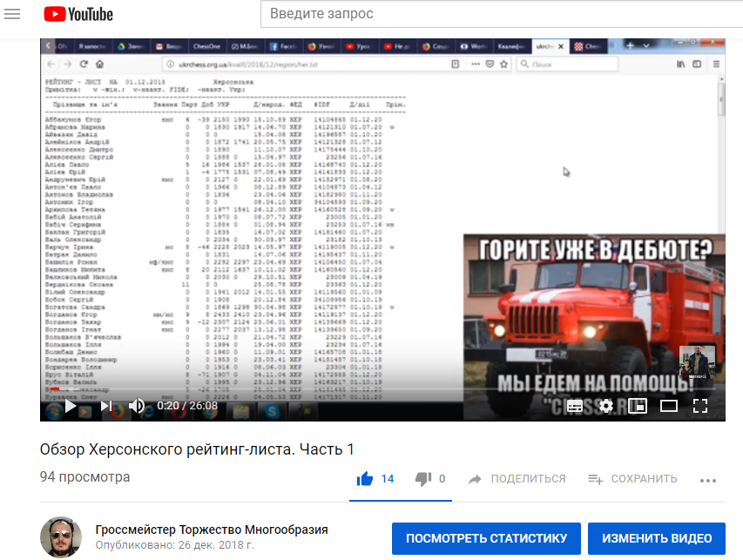The width and height of the screenshot is (743, 560).
Task: Click ПОДЕЛИТЬСЯ to share the video
Action: coord(517,478)
